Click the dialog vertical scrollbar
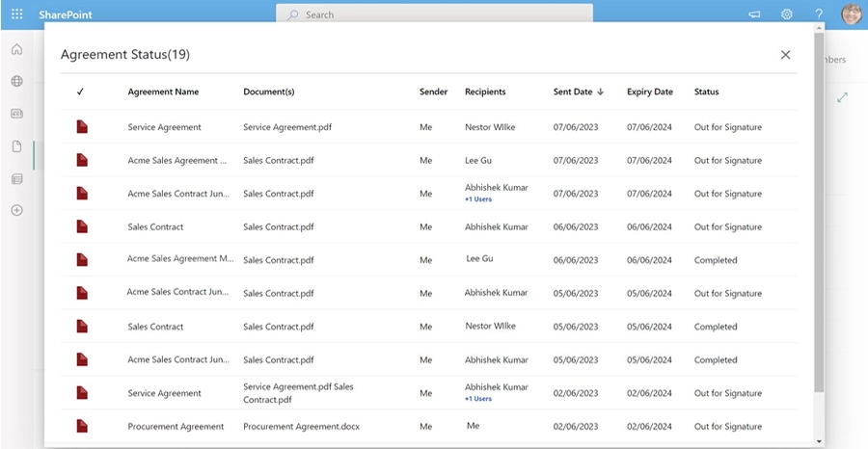The height and width of the screenshot is (449, 868). (819, 213)
